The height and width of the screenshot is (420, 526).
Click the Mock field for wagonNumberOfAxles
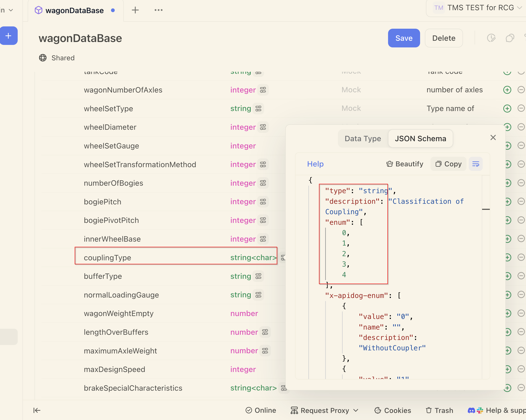[x=351, y=90]
